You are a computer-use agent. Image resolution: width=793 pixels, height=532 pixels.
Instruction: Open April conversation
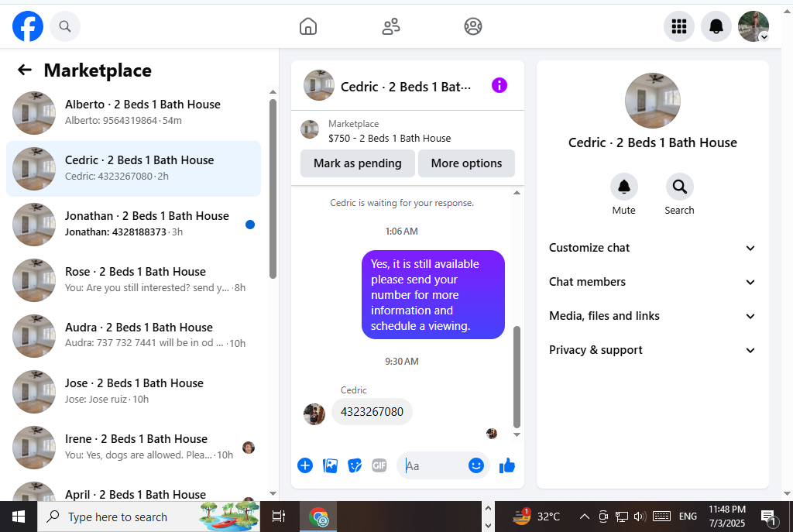133,490
